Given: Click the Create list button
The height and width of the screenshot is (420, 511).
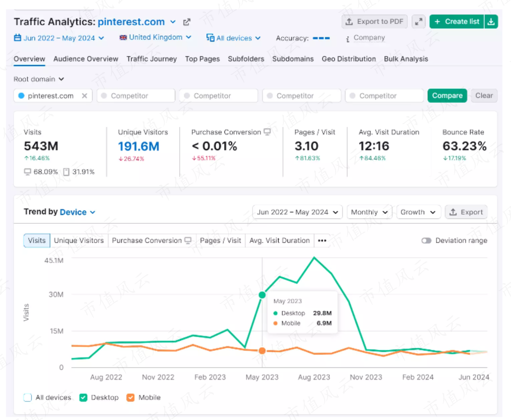Looking at the screenshot, I should pos(457,22).
